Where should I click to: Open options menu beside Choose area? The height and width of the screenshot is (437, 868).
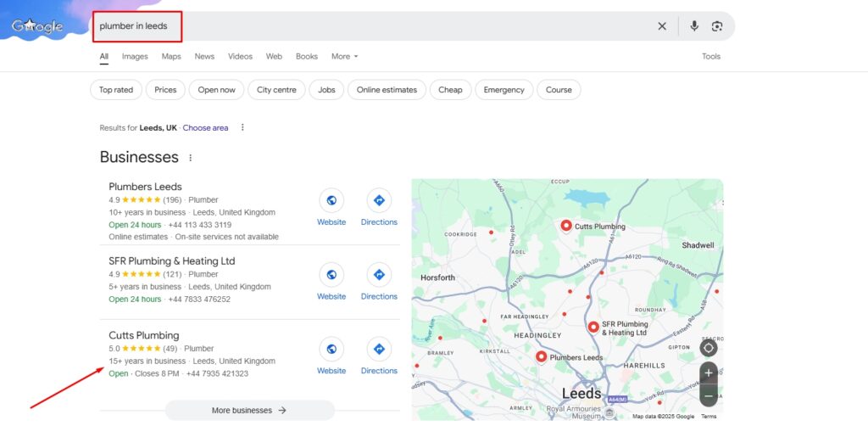[242, 127]
